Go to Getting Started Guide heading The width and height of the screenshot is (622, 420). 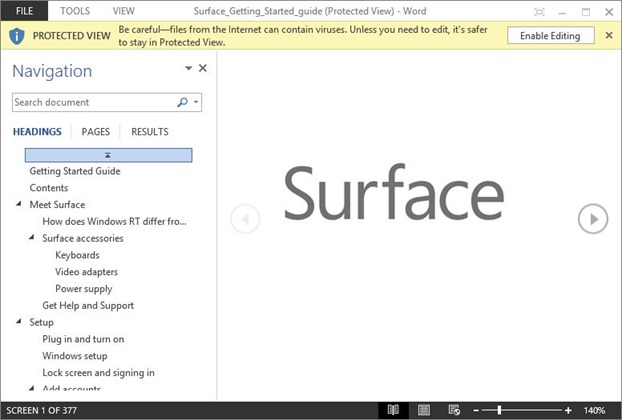coord(75,171)
